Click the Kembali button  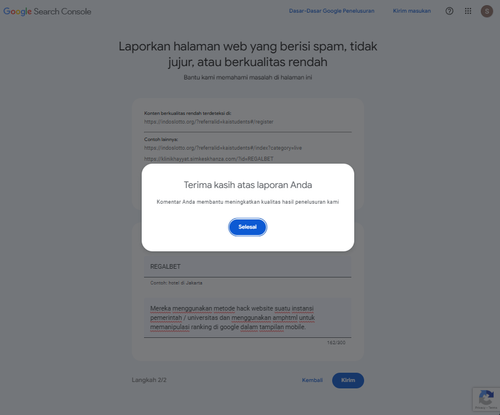pyautogui.click(x=312, y=380)
